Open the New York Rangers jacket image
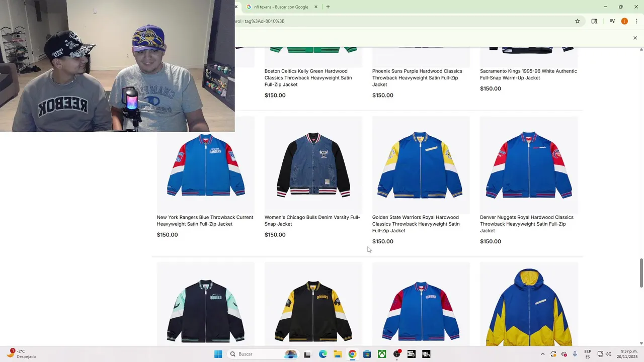644x362 pixels. 205,164
